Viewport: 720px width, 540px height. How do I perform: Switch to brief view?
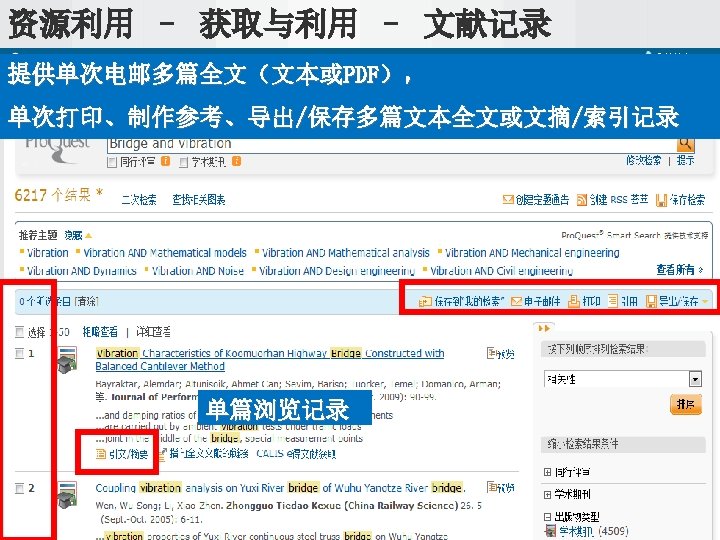[100, 332]
